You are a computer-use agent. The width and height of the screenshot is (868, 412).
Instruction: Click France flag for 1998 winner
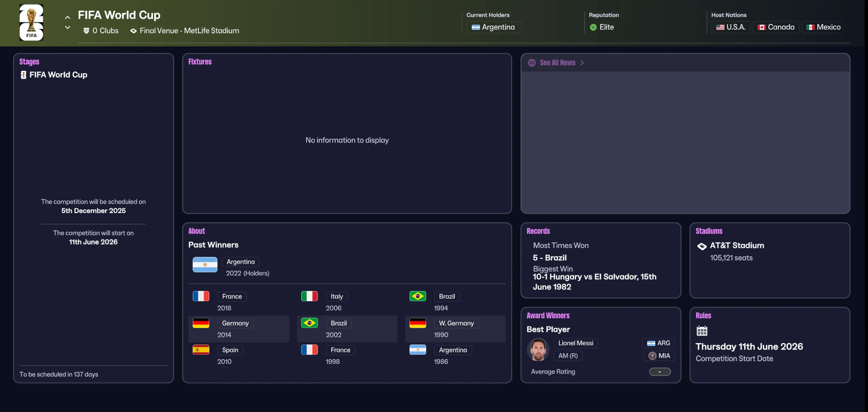pos(309,350)
